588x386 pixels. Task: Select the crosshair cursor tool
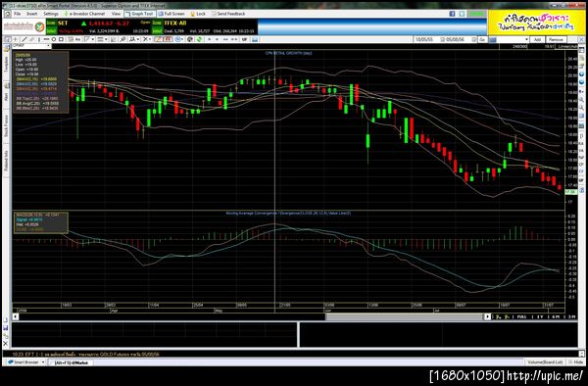(16, 39)
